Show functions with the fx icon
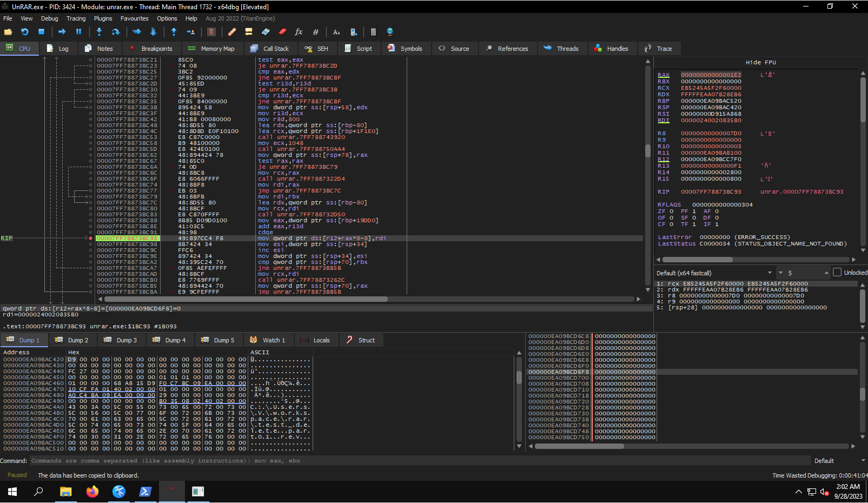 point(299,32)
